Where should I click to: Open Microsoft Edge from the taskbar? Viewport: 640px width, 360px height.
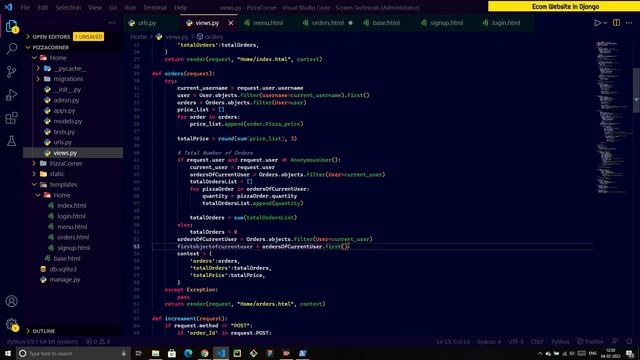[x=188, y=353]
